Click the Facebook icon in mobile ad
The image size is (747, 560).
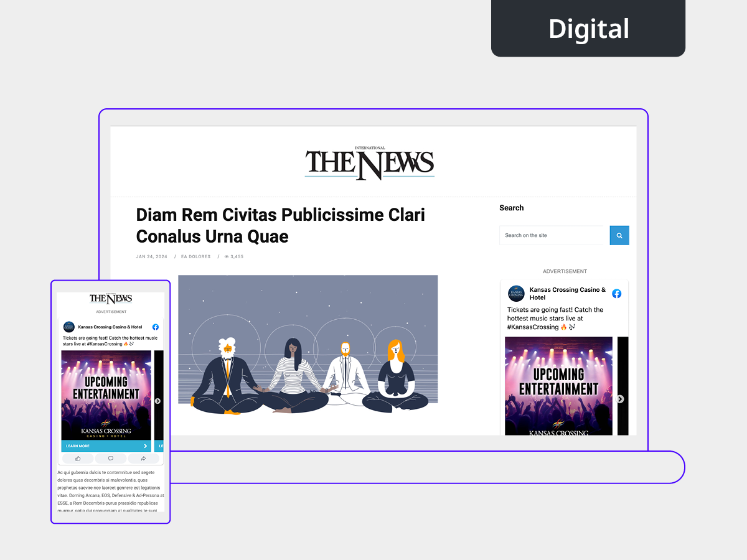point(156,327)
